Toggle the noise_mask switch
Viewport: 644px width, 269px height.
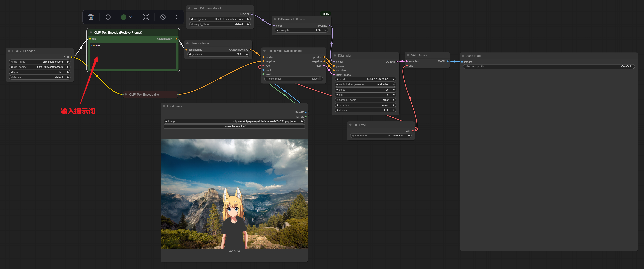pos(319,79)
